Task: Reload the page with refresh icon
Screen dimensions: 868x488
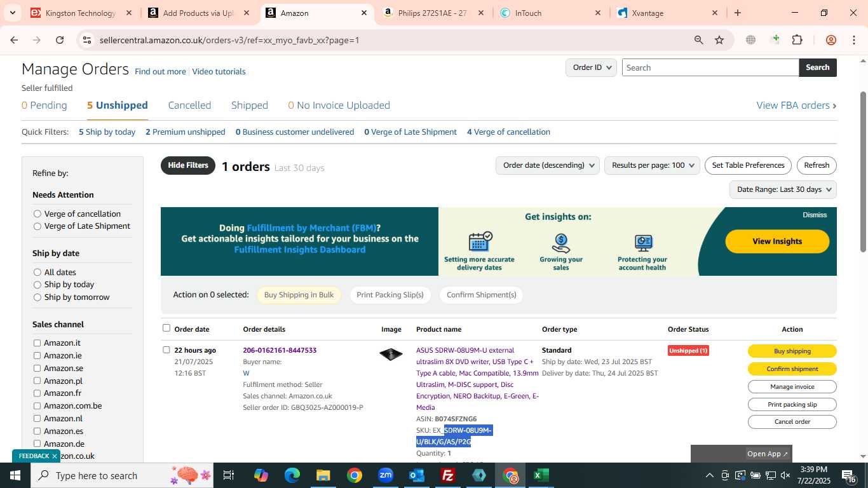Action: coord(60,40)
